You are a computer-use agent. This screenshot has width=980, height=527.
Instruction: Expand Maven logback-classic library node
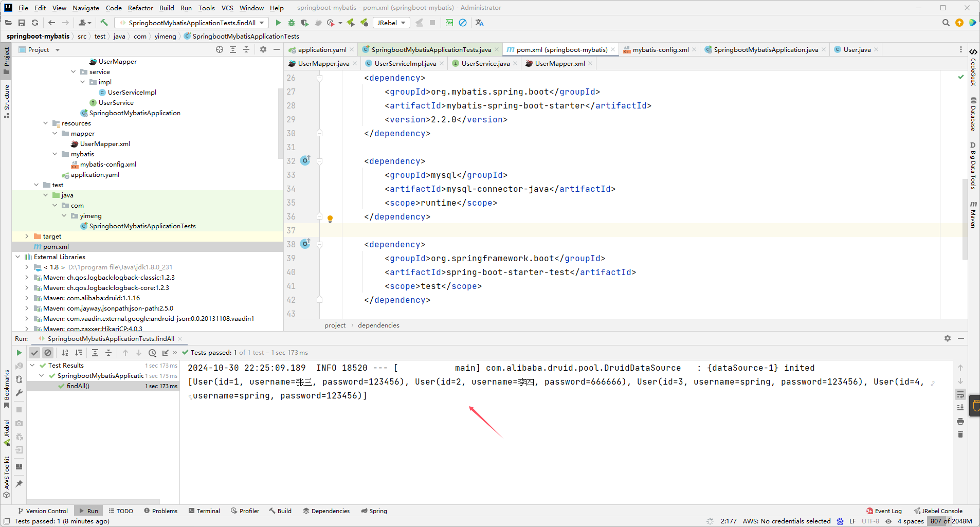(x=27, y=278)
